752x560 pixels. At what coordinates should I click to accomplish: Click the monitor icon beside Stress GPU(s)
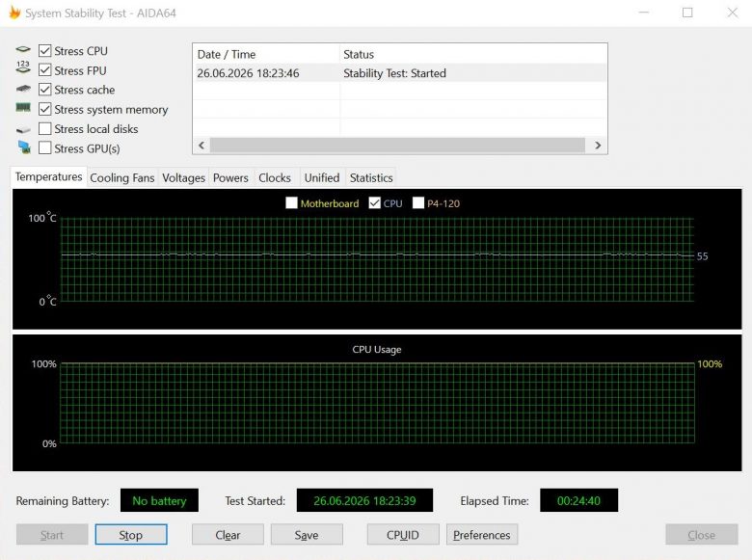point(24,147)
